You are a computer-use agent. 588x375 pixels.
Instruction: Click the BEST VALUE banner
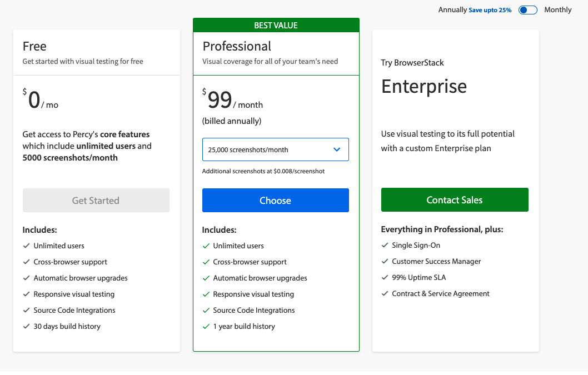tap(276, 25)
